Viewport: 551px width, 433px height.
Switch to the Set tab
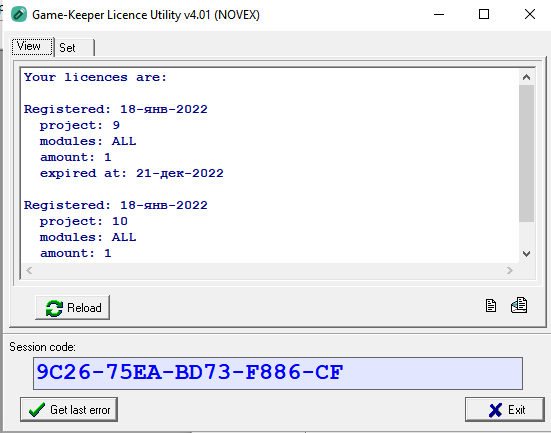click(74, 47)
